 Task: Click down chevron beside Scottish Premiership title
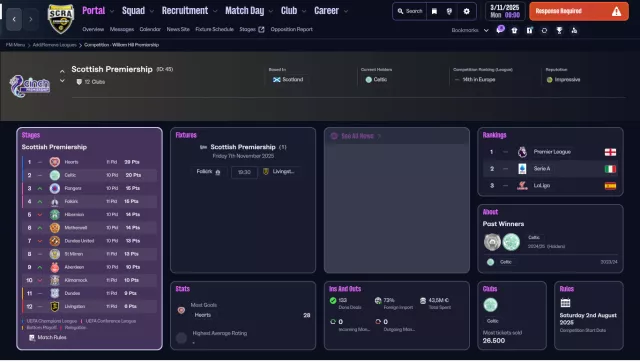62,81
